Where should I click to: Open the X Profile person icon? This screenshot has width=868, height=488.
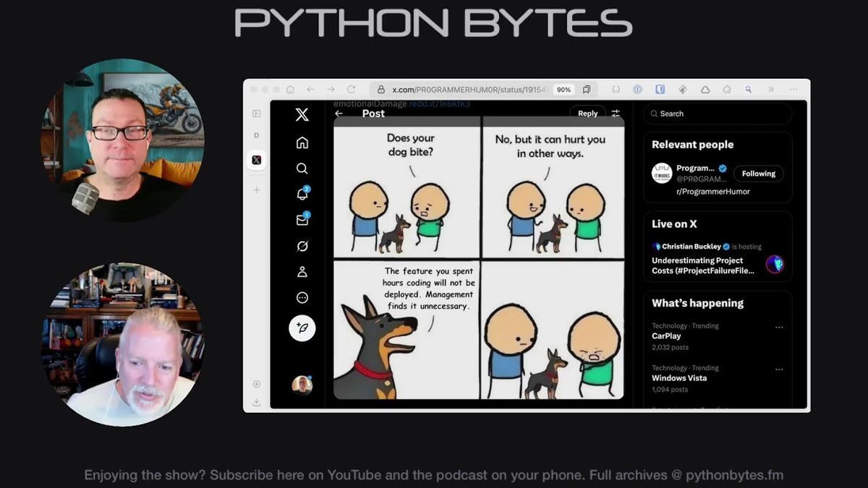click(x=302, y=272)
